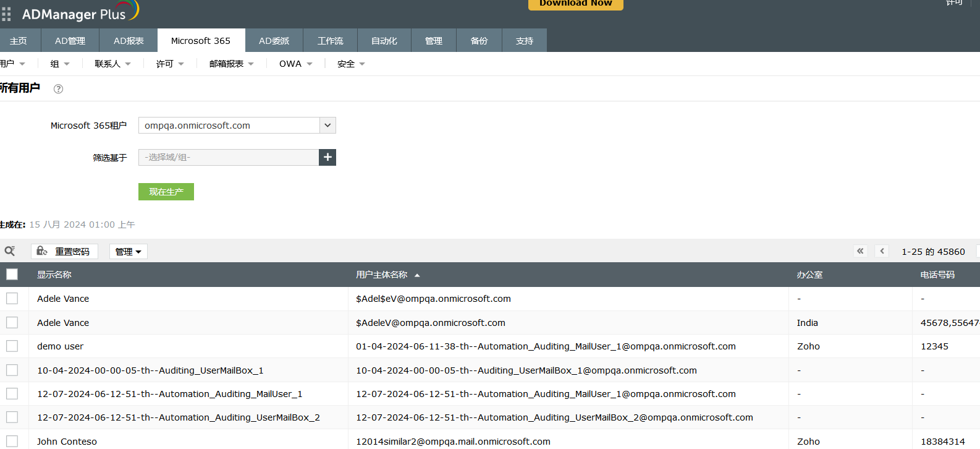Check the demo user row checkbox
The height and width of the screenshot is (449, 980).
coord(12,346)
